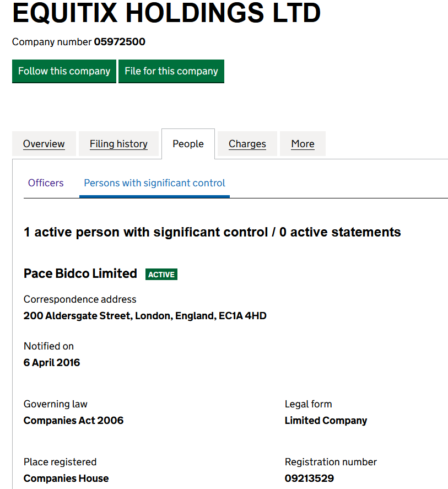Select the People tab
The width and height of the screenshot is (448, 489).
point(188,144)
